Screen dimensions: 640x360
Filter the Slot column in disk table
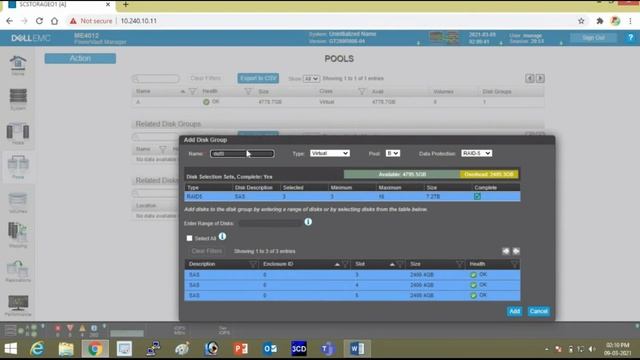(x=401, y=264)
